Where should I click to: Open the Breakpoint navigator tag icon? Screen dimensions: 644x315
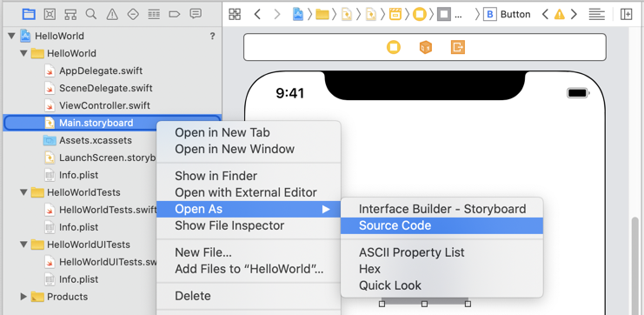coord(175,15)
